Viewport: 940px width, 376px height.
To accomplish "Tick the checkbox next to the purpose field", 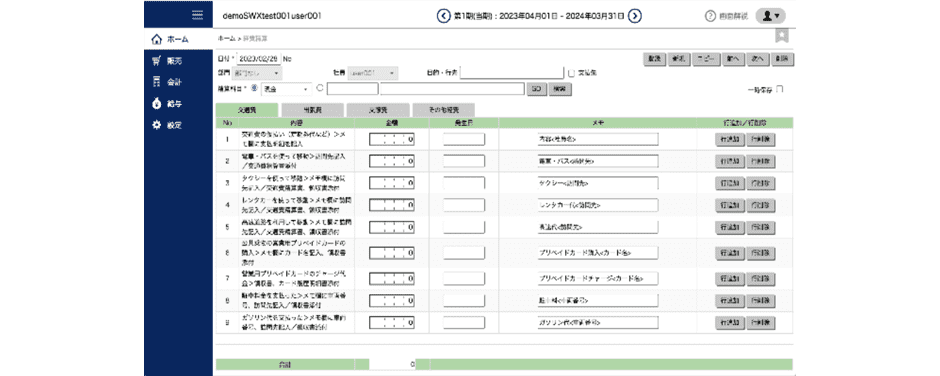I will click(x=571, y=73).
